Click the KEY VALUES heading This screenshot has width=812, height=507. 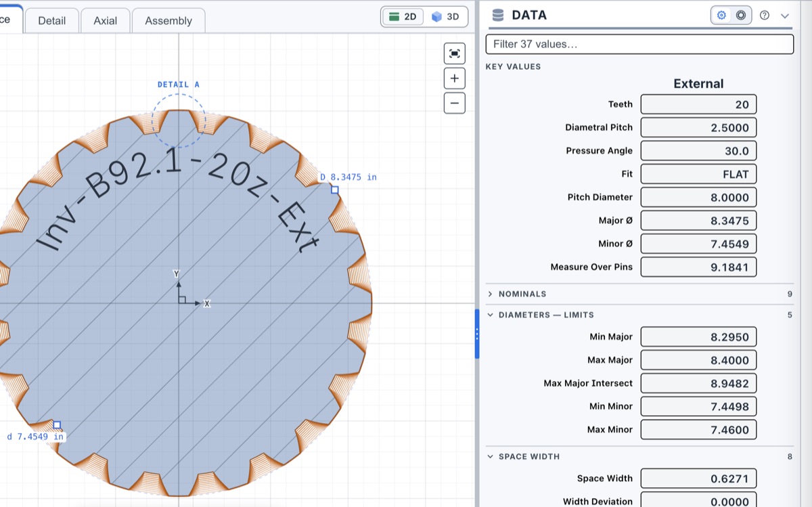click(514, 66)
